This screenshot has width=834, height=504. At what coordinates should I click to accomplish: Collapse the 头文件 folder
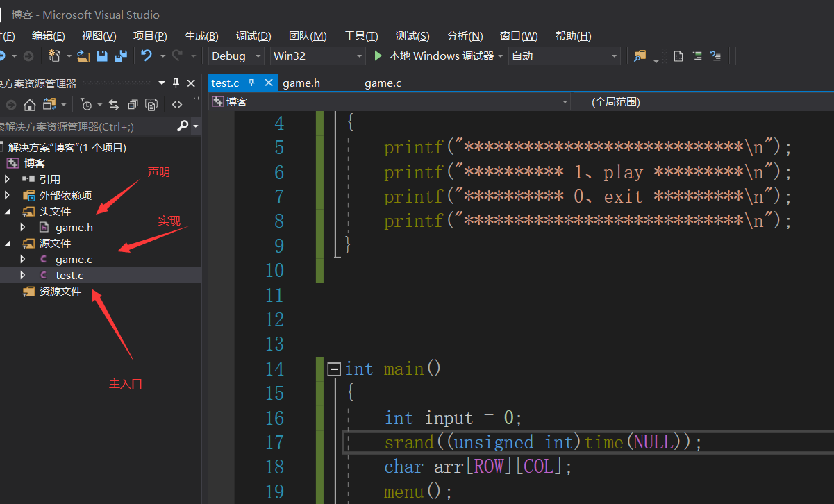point(8,211)
